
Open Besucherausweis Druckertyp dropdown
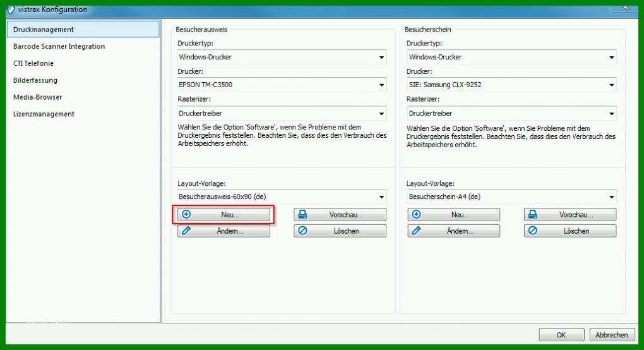[282, 57]
